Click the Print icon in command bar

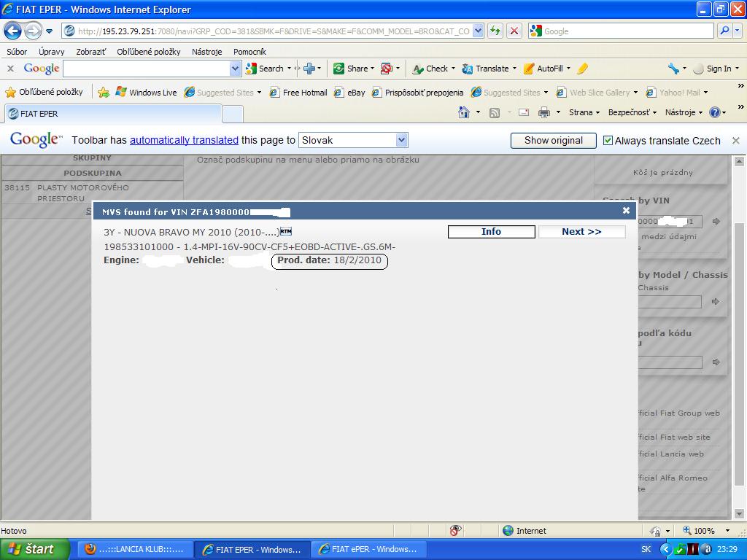(x=543, y=112)
